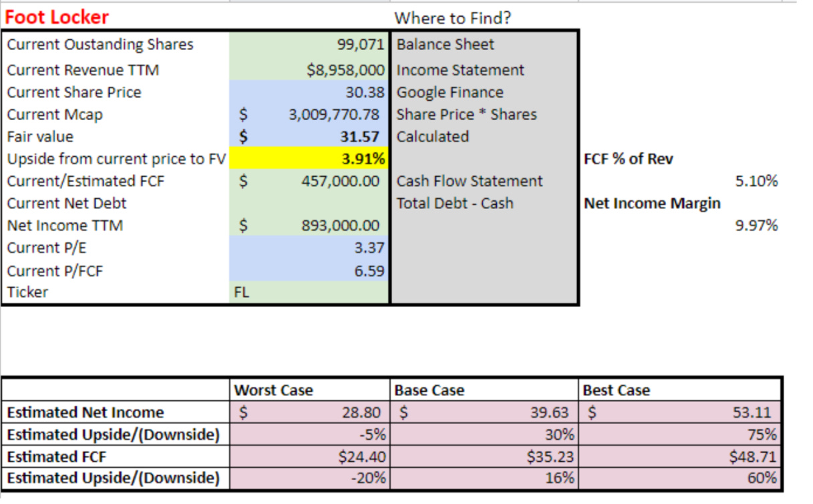This screenshot has width=813, height=504.
Task: Click the 5.10% FCF margin cell
Action: 756,181
